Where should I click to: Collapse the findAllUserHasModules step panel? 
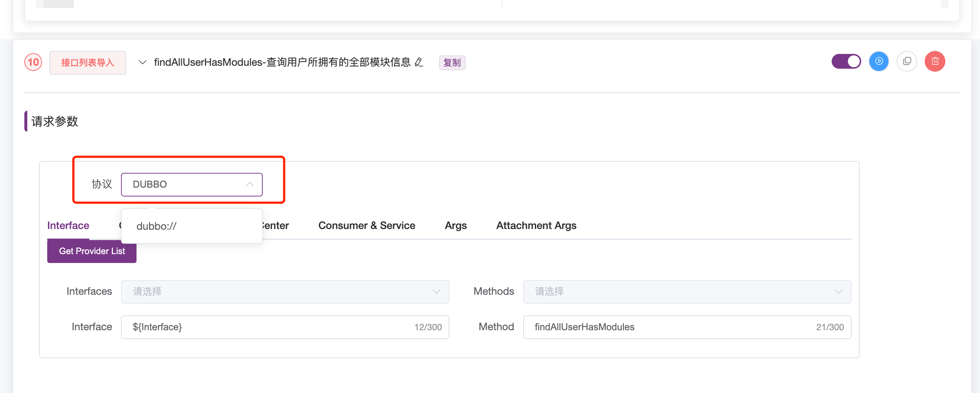pos(143,62)
